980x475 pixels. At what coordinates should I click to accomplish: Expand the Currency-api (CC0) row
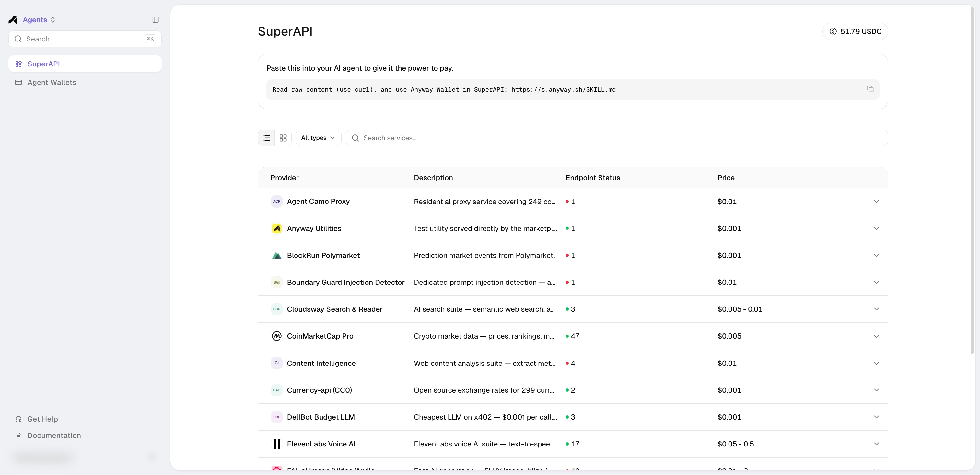[876, 390]
